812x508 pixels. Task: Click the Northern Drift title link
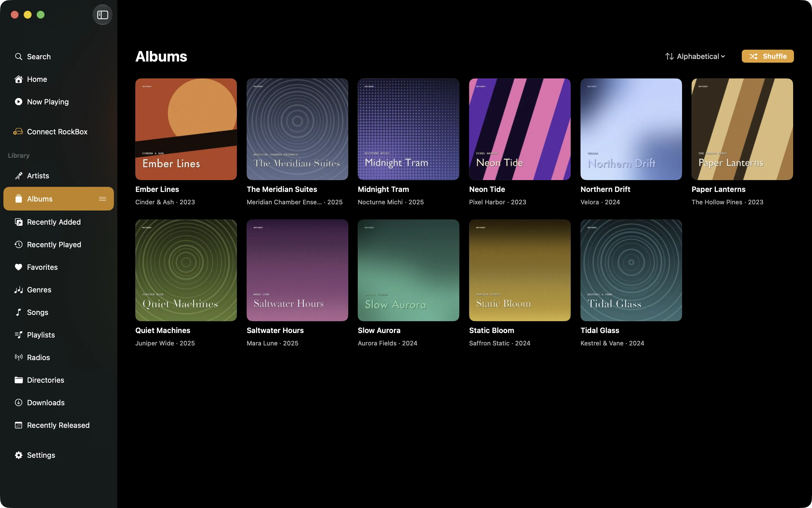click(x=605, y=189)
